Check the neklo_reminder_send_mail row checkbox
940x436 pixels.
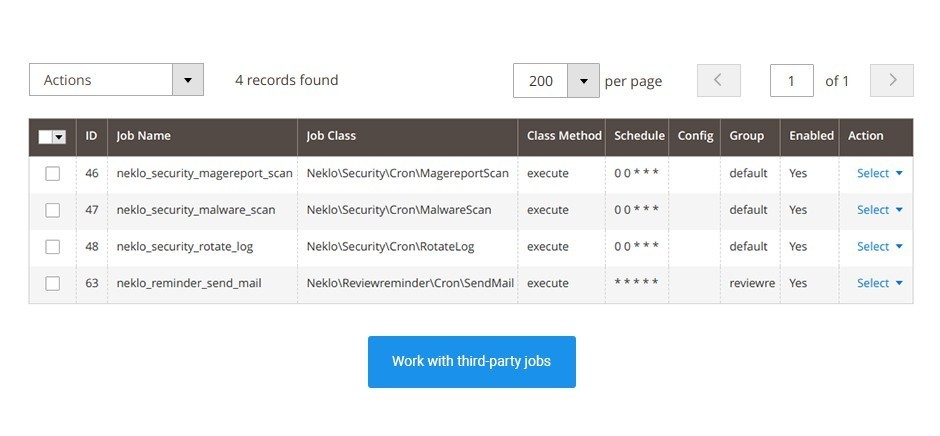click(53, 284)
